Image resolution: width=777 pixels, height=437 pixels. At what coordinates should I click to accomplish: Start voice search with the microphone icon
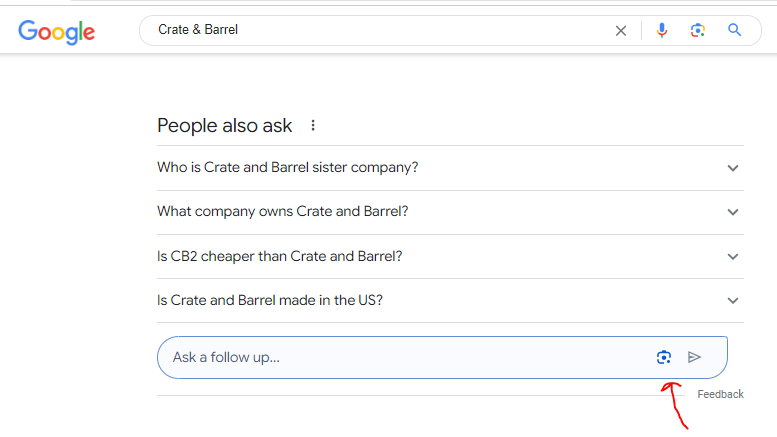[x=661, y=30]
